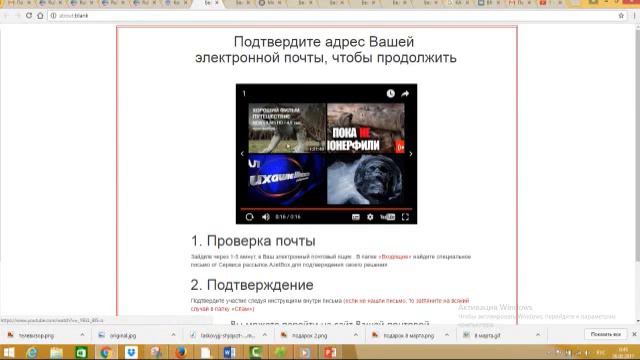Click the '2. Подтверждение' heading

(x=252, y=285)
